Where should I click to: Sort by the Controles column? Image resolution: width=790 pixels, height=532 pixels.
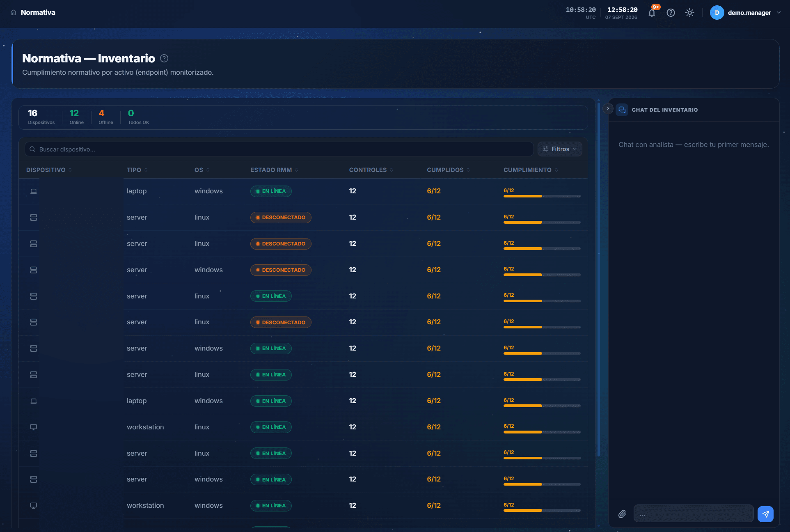tap(371, 170)
